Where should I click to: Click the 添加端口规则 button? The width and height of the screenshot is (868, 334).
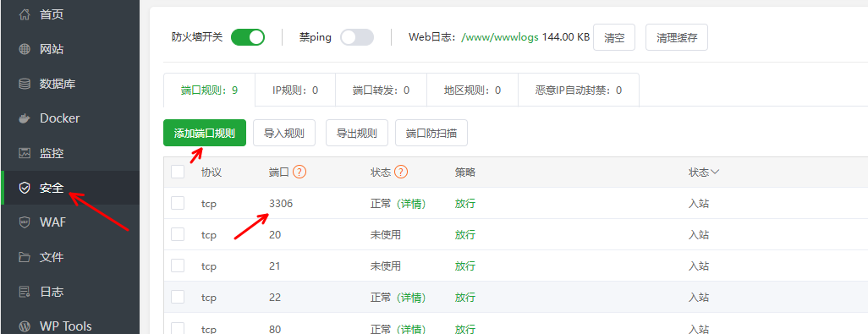click(204, 133)
